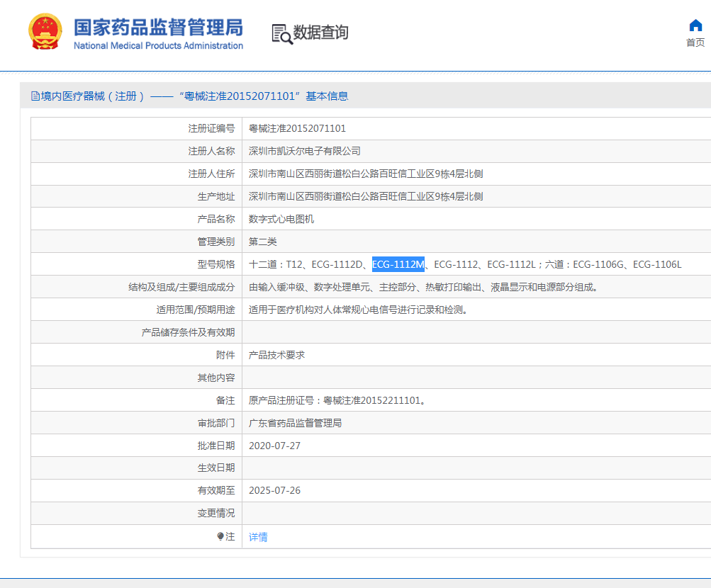Click the 注册人住所 address value
Viewport: 711px width, 588px height.
pos(366,174)
